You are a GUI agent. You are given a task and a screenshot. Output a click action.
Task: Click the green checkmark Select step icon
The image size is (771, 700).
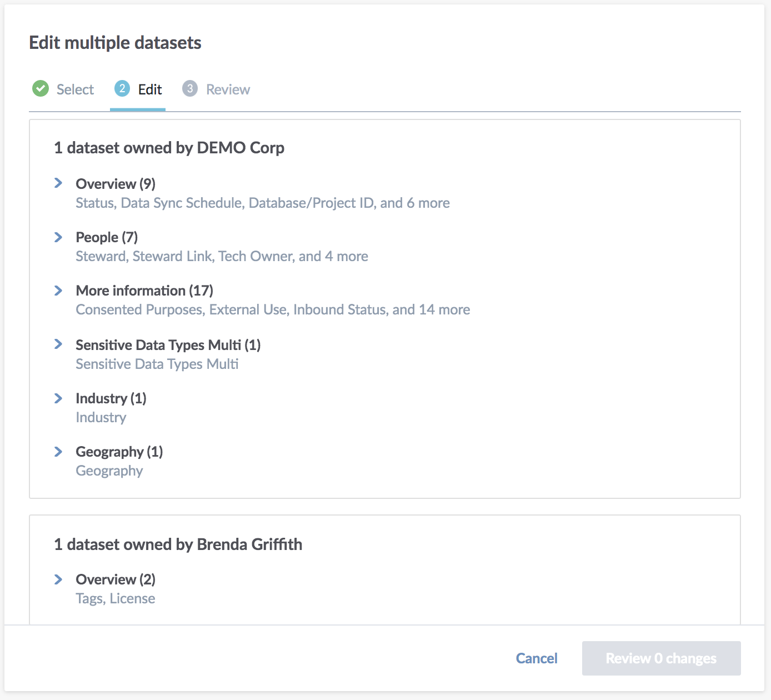pos(41,88)
